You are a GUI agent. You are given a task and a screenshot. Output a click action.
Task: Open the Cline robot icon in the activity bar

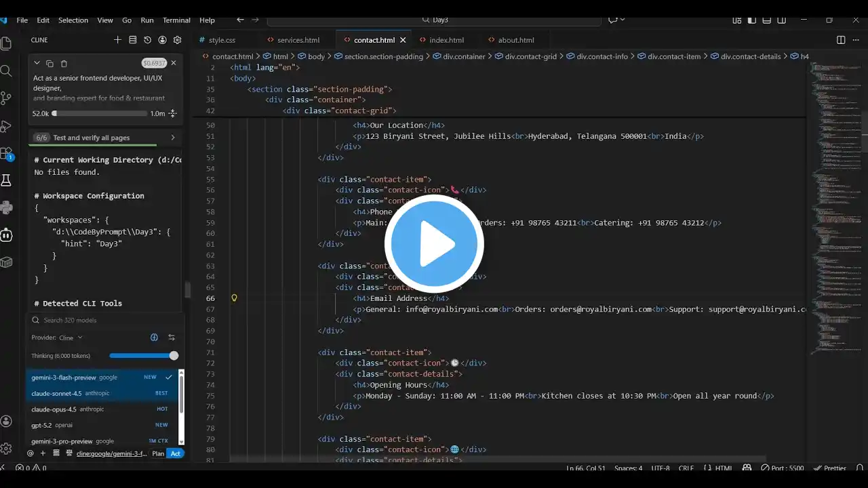point(6,235)
